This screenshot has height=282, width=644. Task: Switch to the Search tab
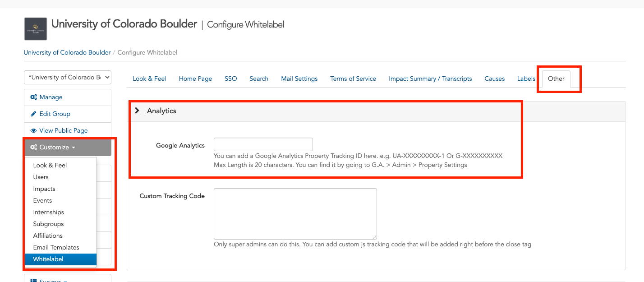[x=259, y=79]
